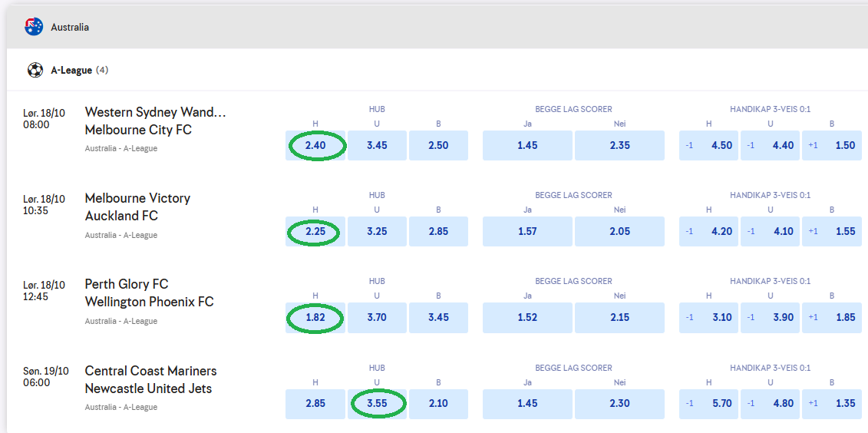Open Perth Glory vs Wellington Phoenix match
The height and width of the screenshot is (433, 868).
(149, 293)
